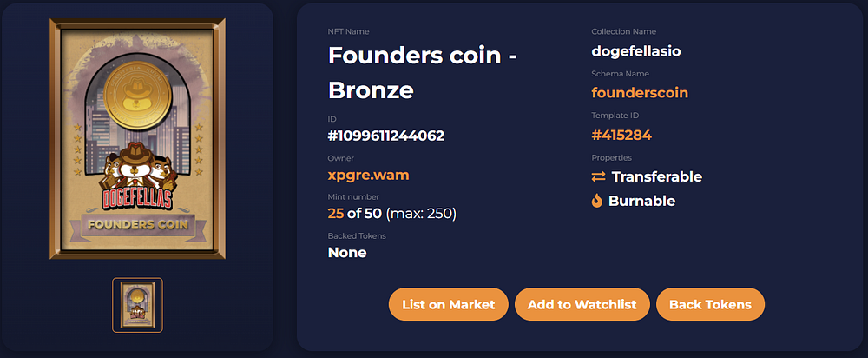Open the founderscoin schema link

tap(640, 93)
